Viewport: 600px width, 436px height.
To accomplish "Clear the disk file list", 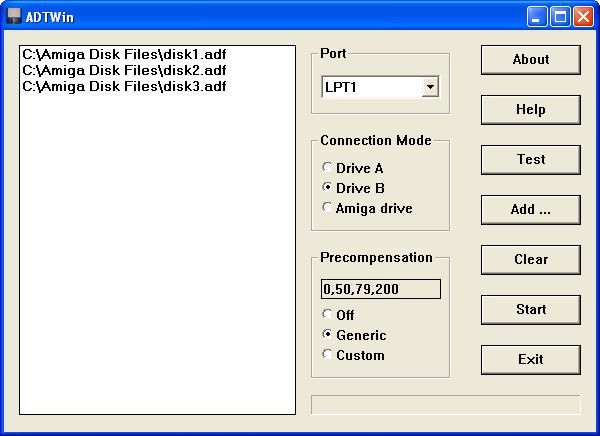I will click(x=530, y=259).
